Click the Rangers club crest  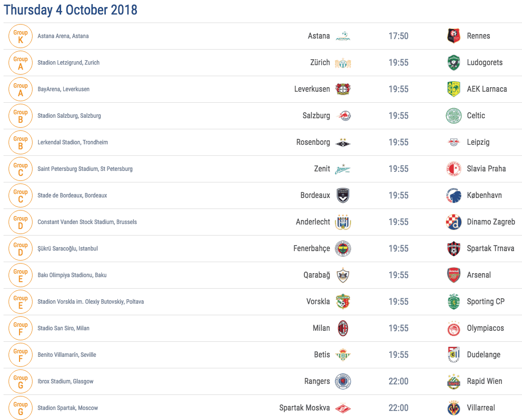(343, 381)
